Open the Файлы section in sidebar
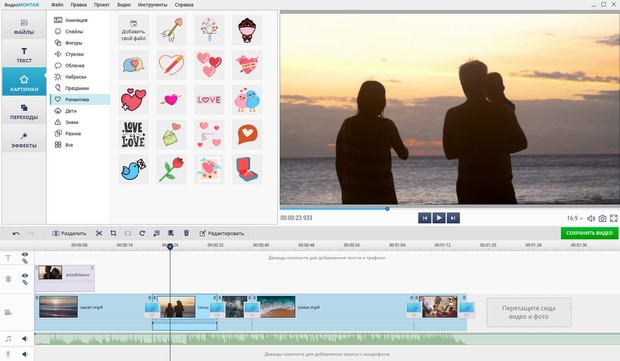 [x=24, y=26]
